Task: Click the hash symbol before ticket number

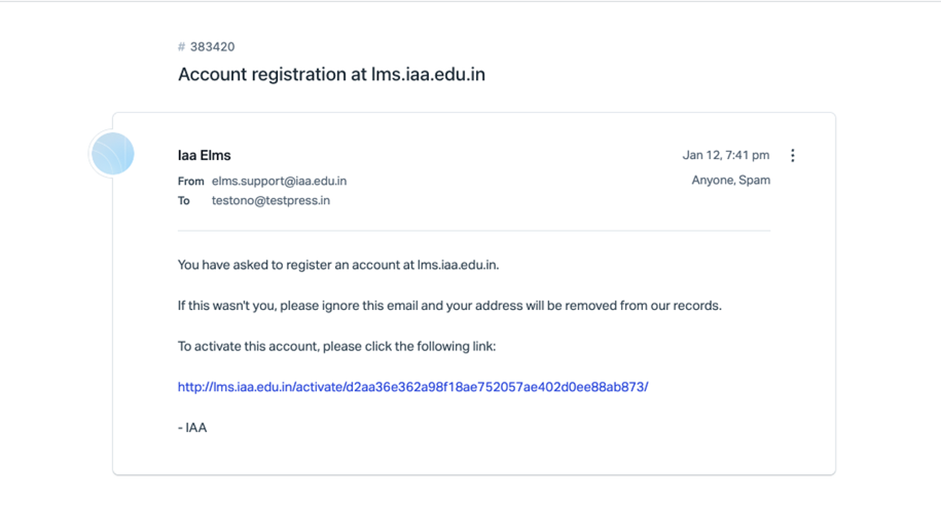Action: coord(181,47)
